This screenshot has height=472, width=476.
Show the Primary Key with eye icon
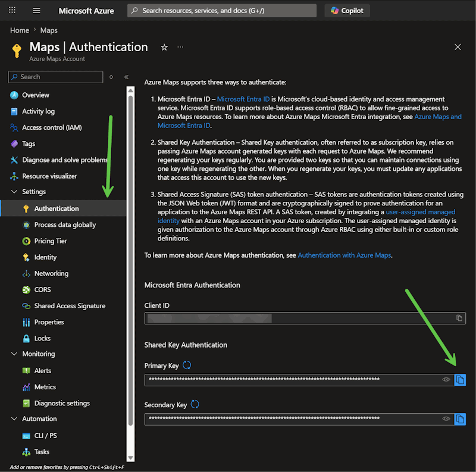446,380
